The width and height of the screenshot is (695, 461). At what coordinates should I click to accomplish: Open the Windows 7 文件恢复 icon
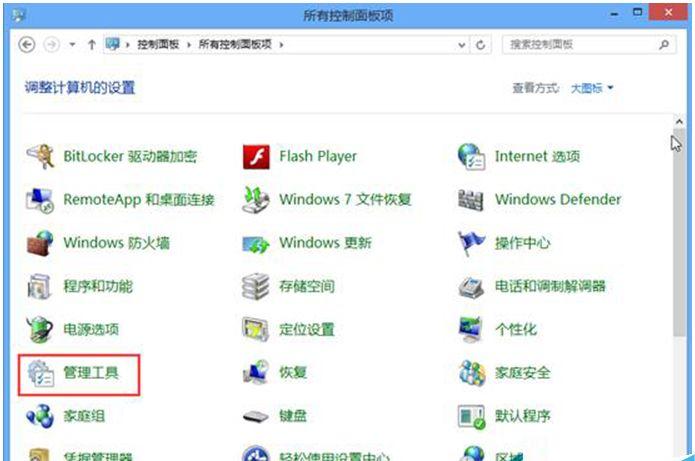tap(256, 199)
